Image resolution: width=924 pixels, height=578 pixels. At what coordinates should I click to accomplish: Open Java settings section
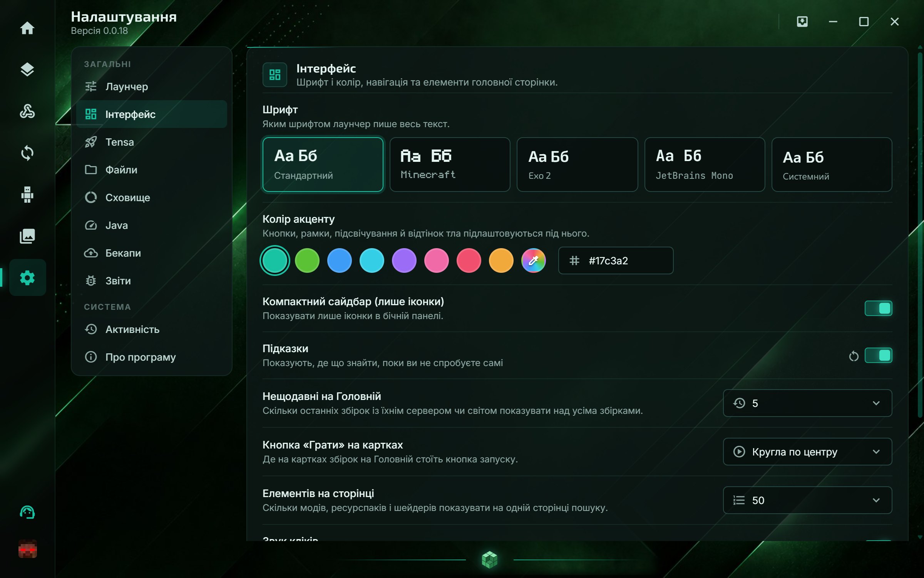(152, 225)
